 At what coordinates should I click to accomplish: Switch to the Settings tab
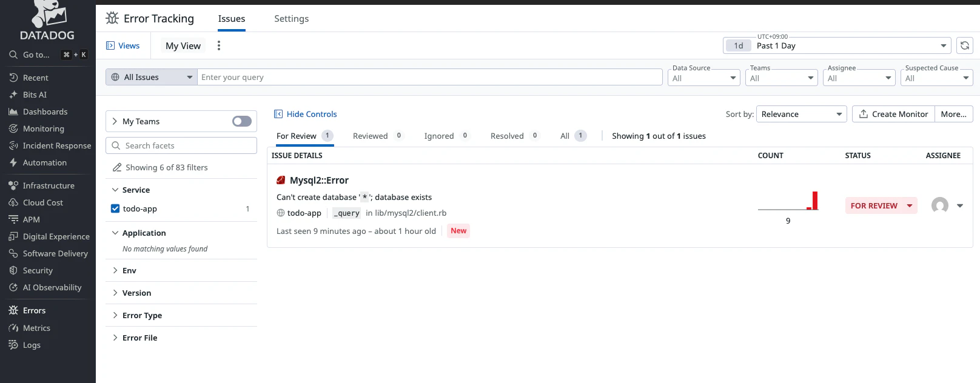click(x=291, y=19)
